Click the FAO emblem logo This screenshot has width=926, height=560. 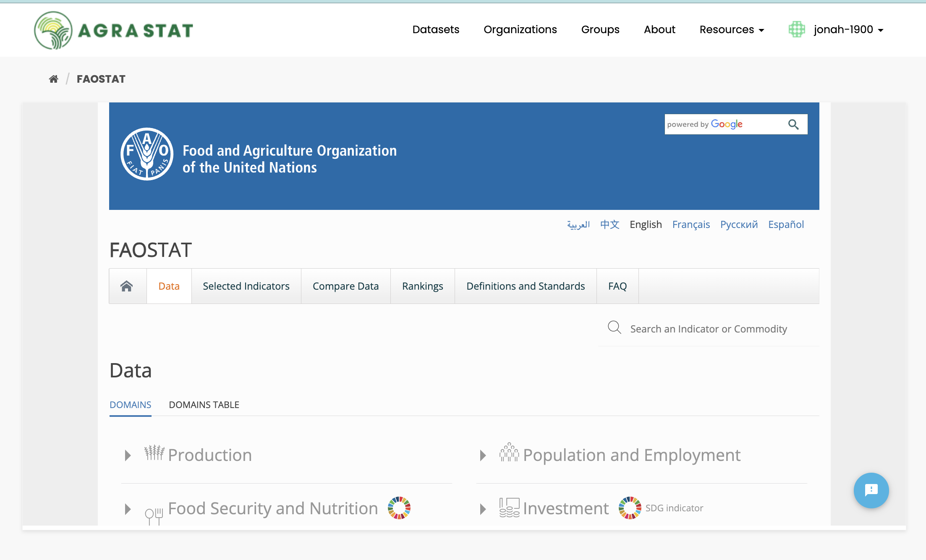click(147, 154)
